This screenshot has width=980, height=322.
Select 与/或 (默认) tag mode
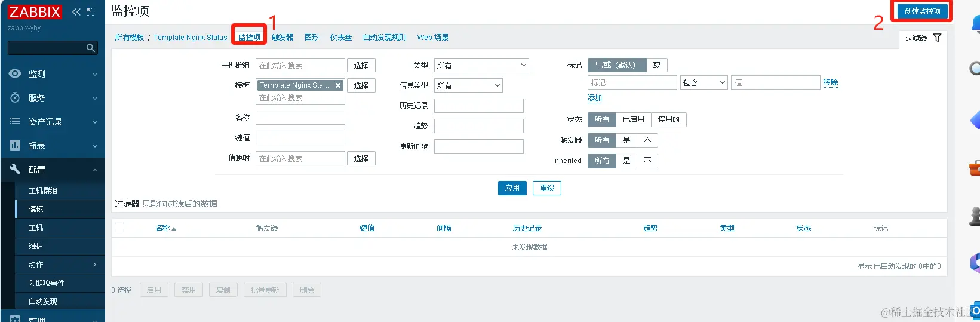tap(617, 65)
